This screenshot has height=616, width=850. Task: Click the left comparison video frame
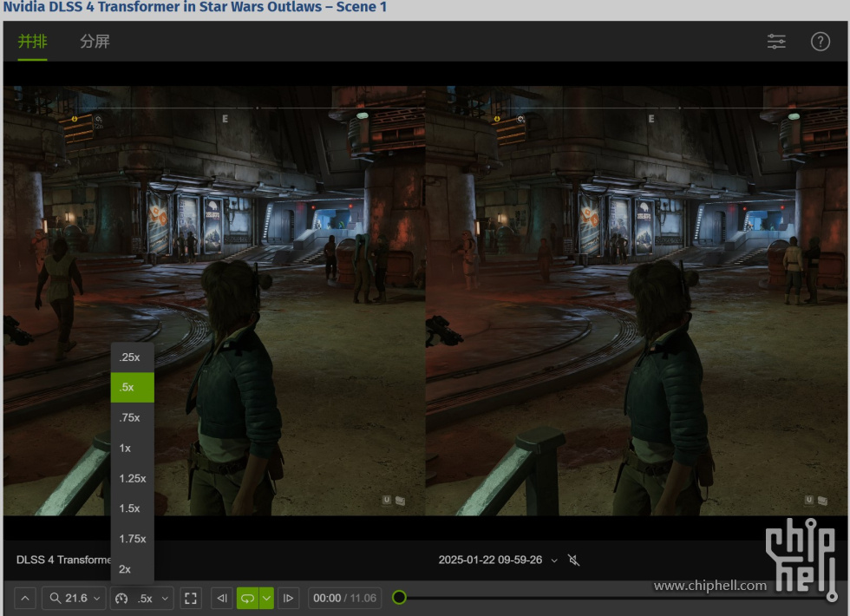[214, 301]
